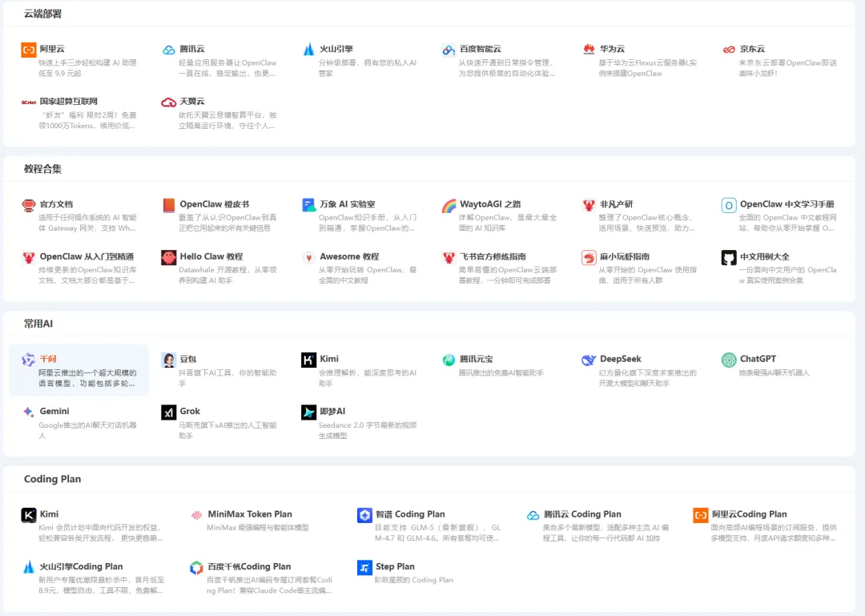Click description 'MiniMax 最强编程与智能体模型'

click(258, 527)
